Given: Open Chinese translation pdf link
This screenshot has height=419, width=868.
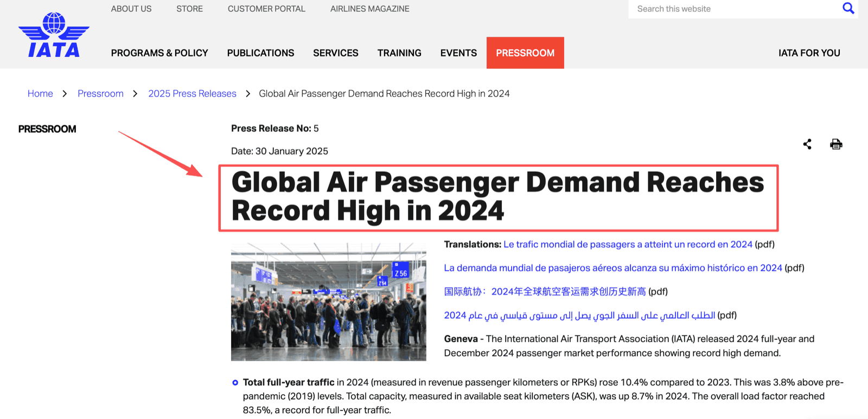Looking at the screenshot, I should click(x=545, y=292).
